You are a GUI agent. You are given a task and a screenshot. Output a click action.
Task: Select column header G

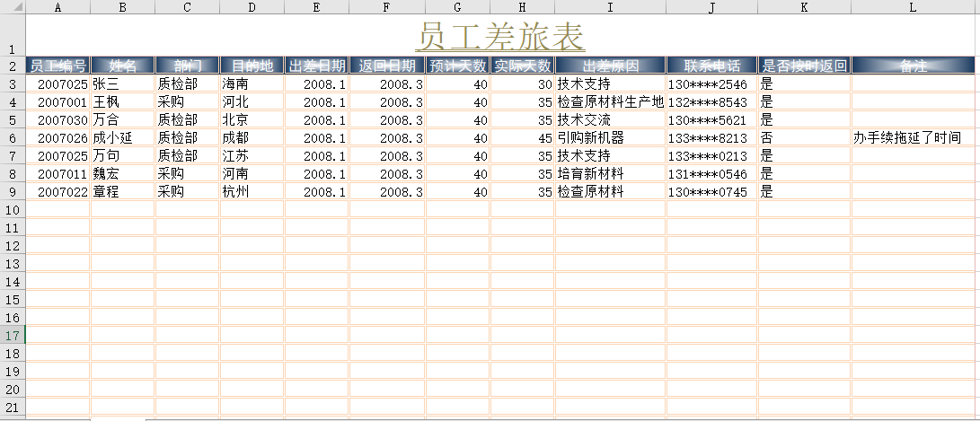click(x=457, y=7)
